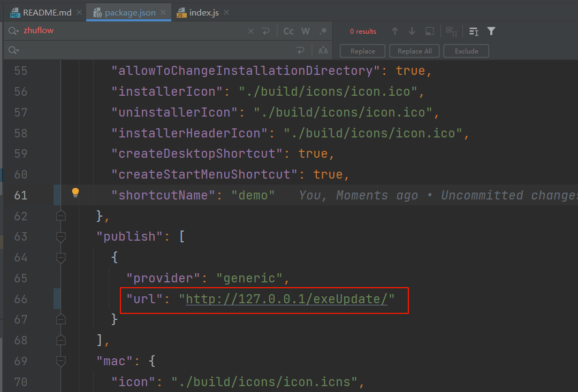Open the http://127.0.0.1/exeUpdate/ link
Screen dimensions: 578x392
pos(286,299)
